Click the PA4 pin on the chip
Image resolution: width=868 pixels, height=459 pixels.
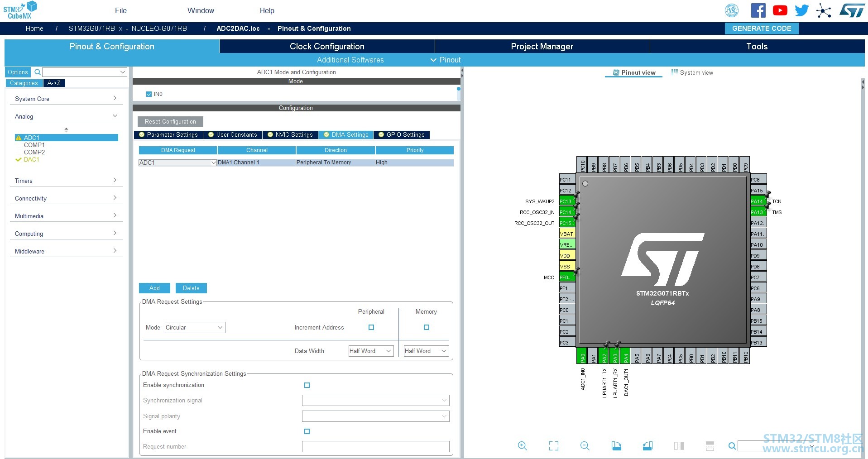point(626,355)
